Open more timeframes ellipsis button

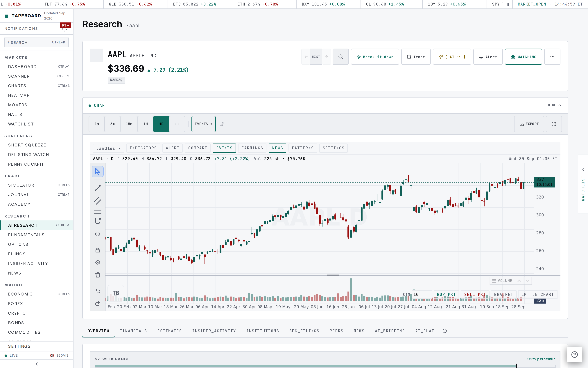pos(177,124)
